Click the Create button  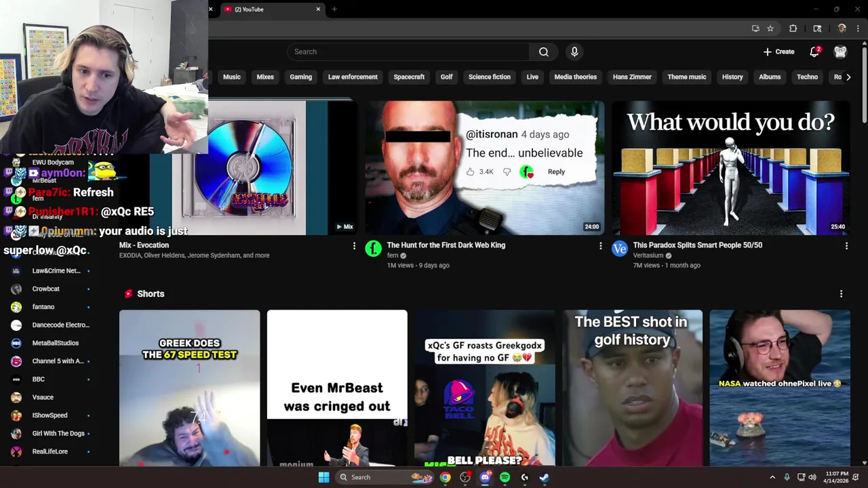click(x=779, y=52)
